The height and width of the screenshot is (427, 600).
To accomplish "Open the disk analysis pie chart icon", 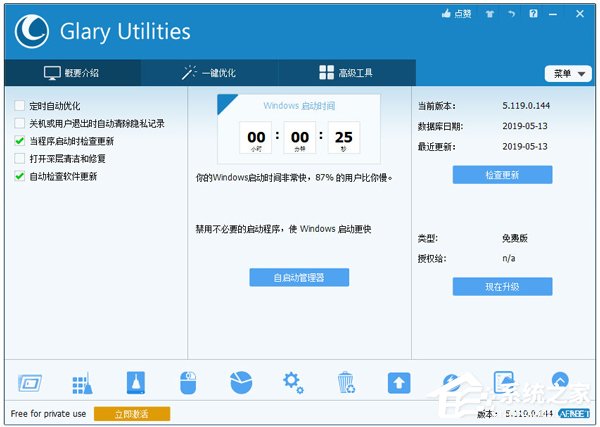I will (241, 383).
